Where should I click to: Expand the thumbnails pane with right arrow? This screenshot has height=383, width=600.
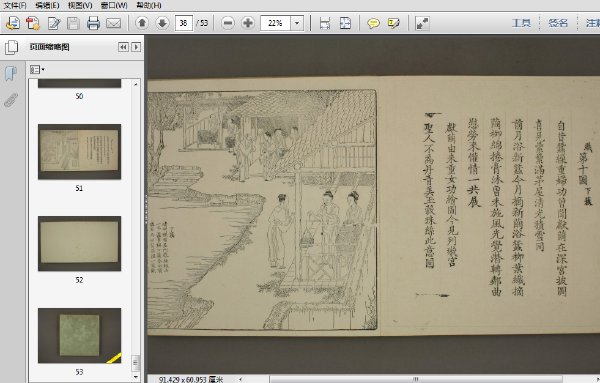pos(136,47)
